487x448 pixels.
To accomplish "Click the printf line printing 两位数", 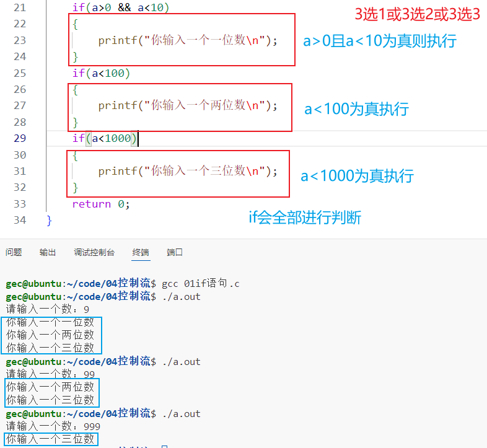I will 187,105.
